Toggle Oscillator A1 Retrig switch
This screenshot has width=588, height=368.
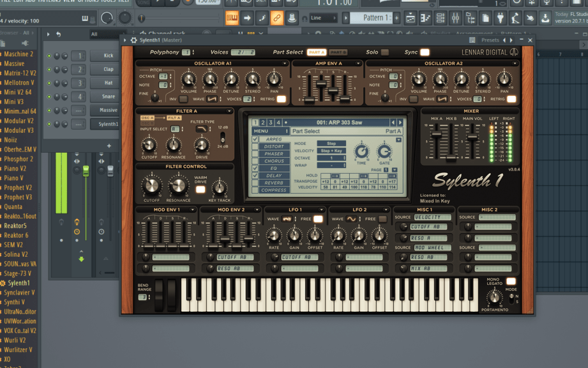click(x=282, y=99)
